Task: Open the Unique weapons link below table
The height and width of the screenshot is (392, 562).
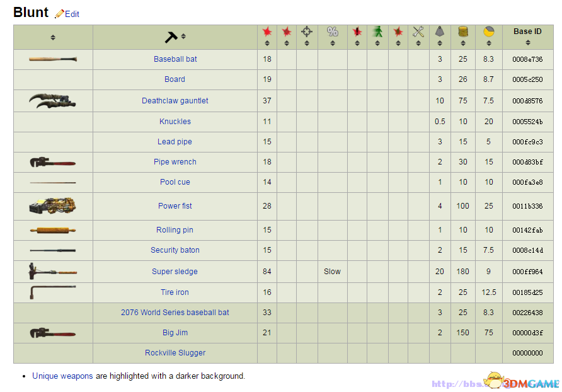Action: [62, 376]
